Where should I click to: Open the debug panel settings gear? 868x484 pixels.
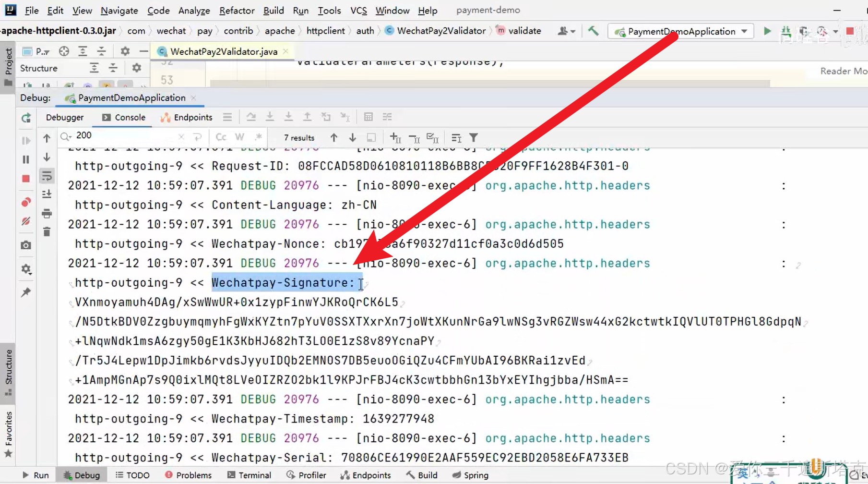click(x=26, y=269)
